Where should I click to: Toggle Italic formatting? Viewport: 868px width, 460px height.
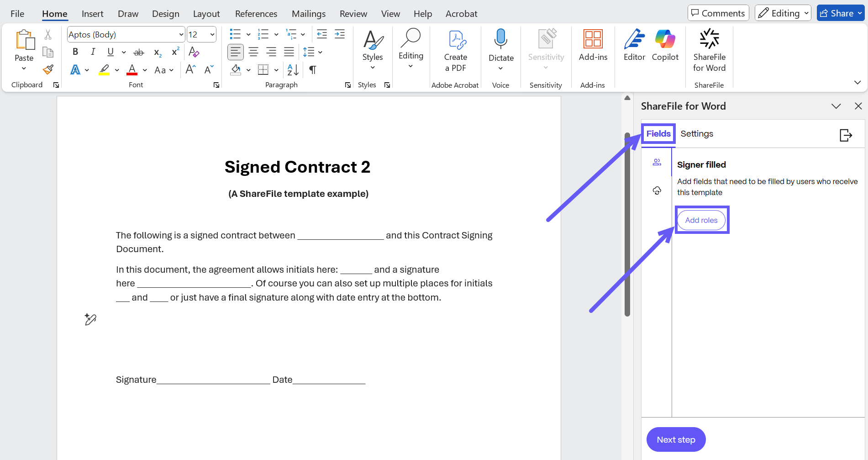coord(93,52)
